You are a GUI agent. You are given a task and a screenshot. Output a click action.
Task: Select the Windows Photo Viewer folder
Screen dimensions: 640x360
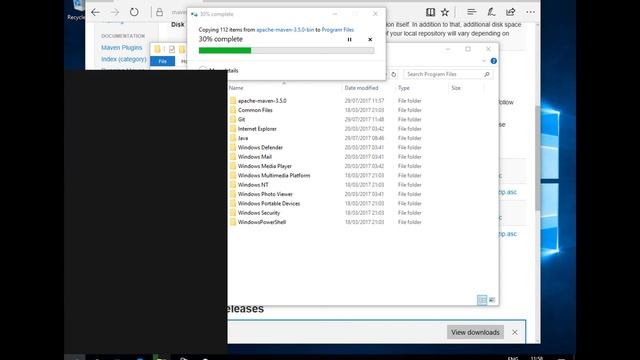[265, 194]
